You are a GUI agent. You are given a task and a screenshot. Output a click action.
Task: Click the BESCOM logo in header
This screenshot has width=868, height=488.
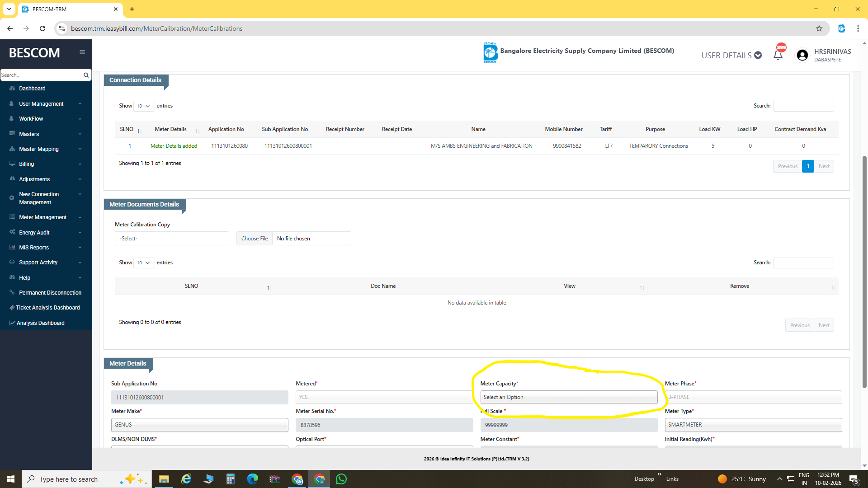[490, 52]
